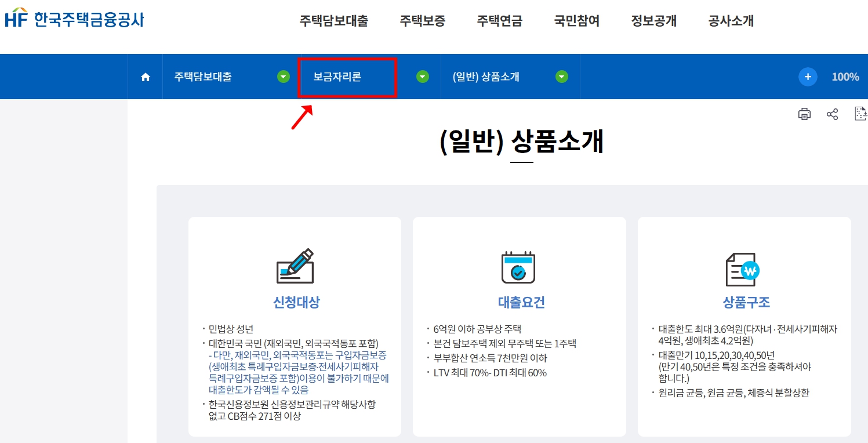This screenshot has width=868, height=443.
Task: Open the 정보공개 top menu
Action: pyautogui.click(x=654, y=21)
